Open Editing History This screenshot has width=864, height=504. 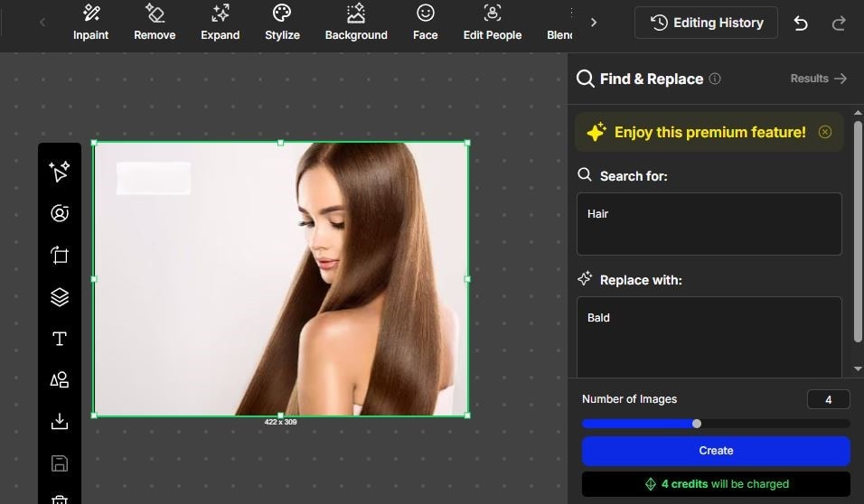pyautogui.click(x=706, y=23)
